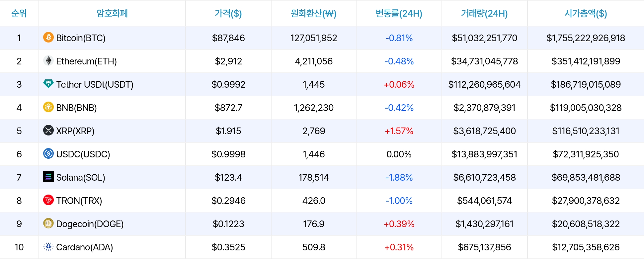Viewport: 644px width, 259px height.
Task: Click the Solana striped logo icon
Action: point(48,177)
